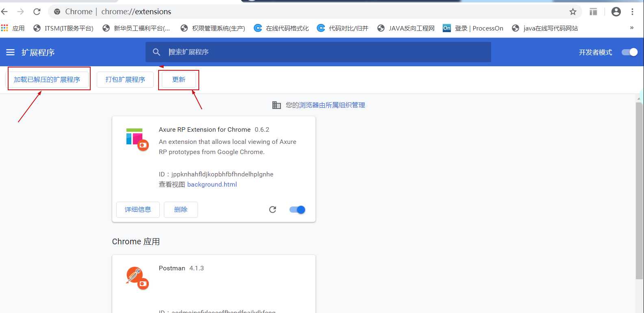
Task: Disable the Axure RP Extension toggle
Action: (297, 210)
